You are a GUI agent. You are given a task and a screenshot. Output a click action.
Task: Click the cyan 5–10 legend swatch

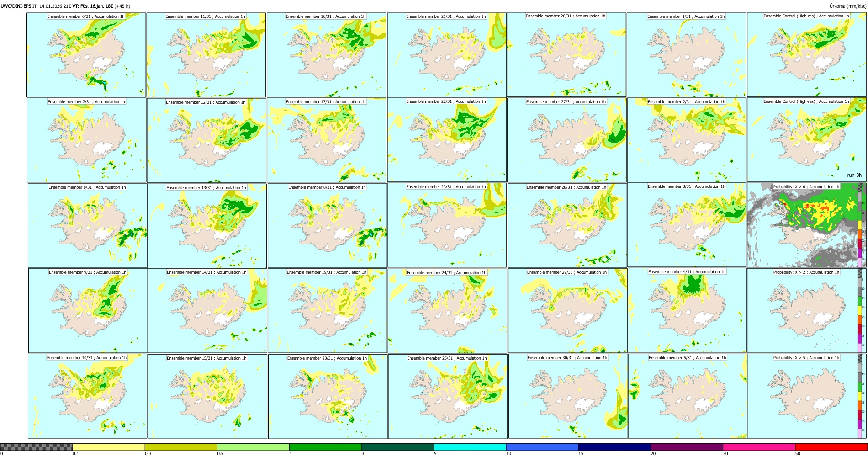tap(470, 447)
